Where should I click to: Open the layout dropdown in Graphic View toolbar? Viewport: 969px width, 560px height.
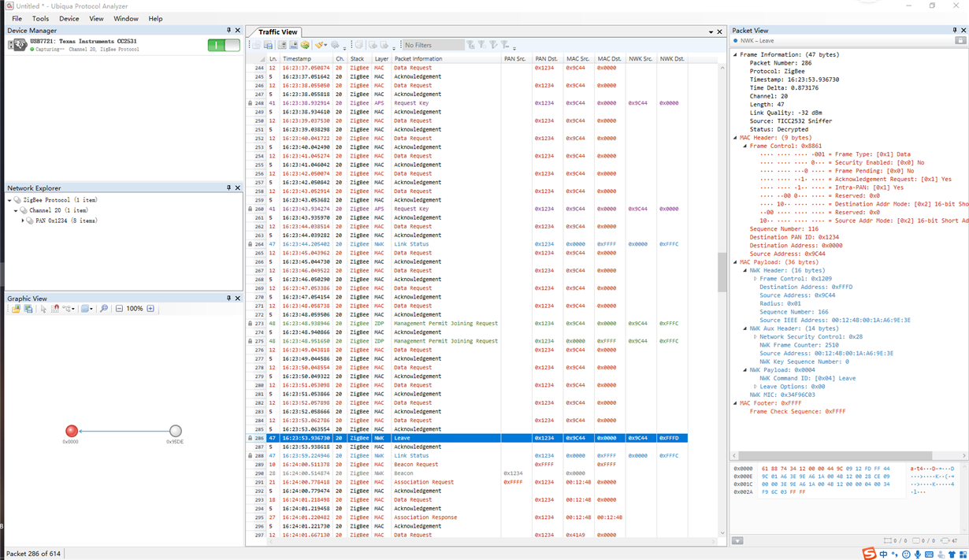68,309
